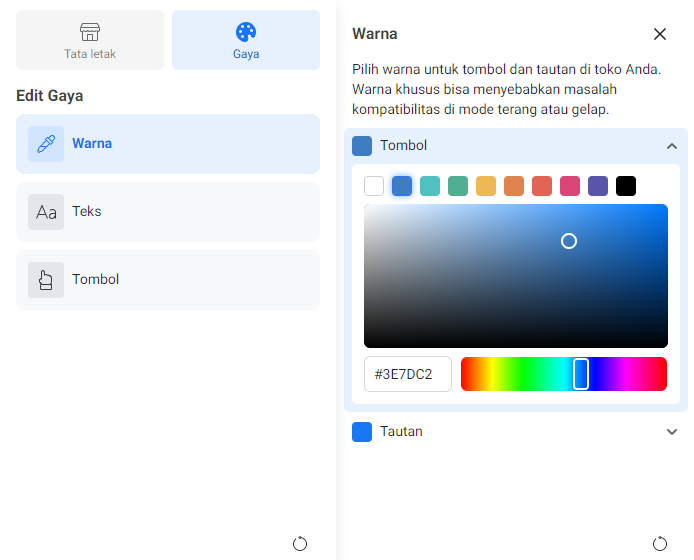Pick the black preset color swatch

tap(626, 186)
